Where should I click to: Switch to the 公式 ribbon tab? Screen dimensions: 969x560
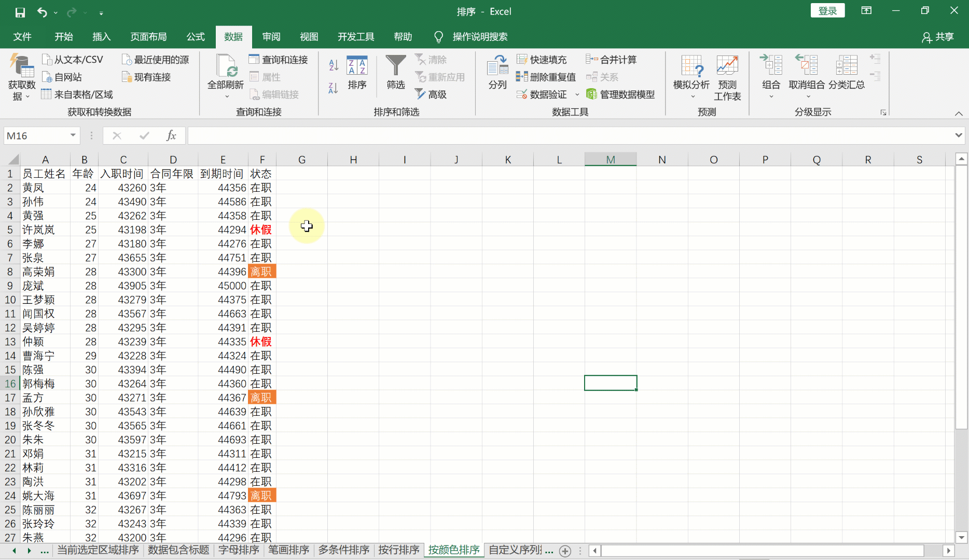(196, 37)
